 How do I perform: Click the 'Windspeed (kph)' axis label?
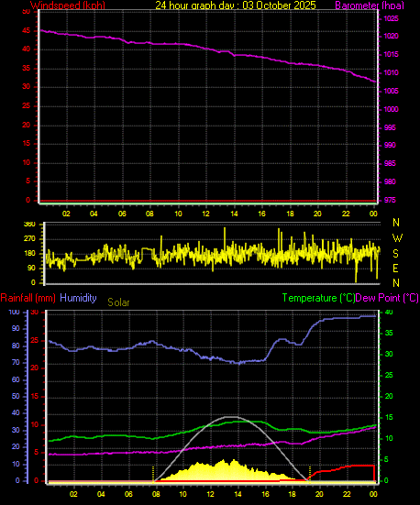click(68, 5)
